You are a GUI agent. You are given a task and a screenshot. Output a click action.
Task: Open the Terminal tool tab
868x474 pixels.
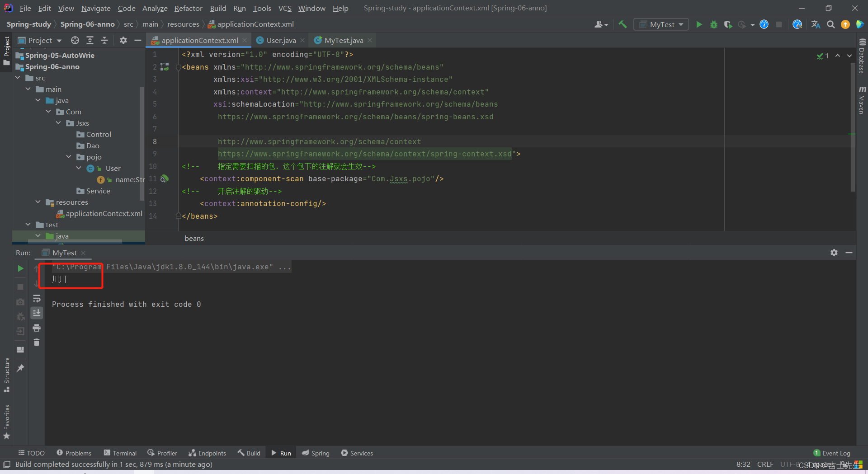[120, 453]
